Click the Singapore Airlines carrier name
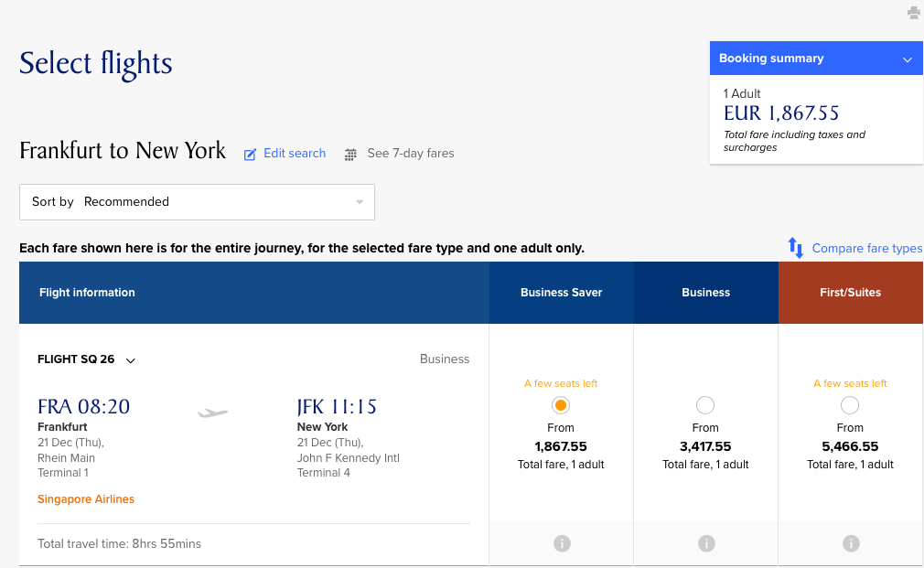The image size is (924, 568). pos(86,499)
